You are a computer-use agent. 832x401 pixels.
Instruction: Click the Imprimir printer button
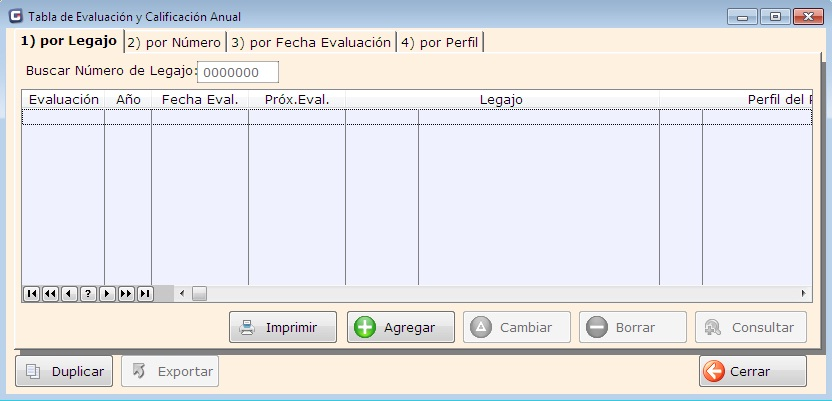pyautogui.click(x=282, y=327)
